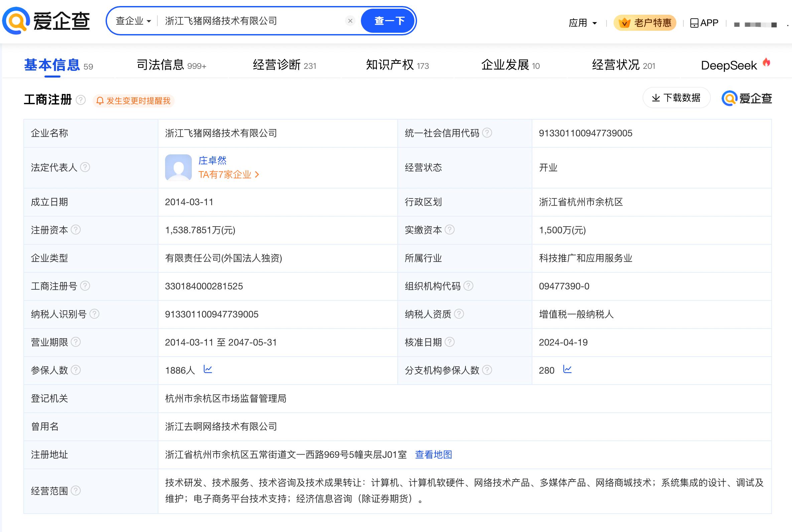Click the 有限责任公司(外国法人独资) company type
792x532 pixels.
click(x=224, y=258)
